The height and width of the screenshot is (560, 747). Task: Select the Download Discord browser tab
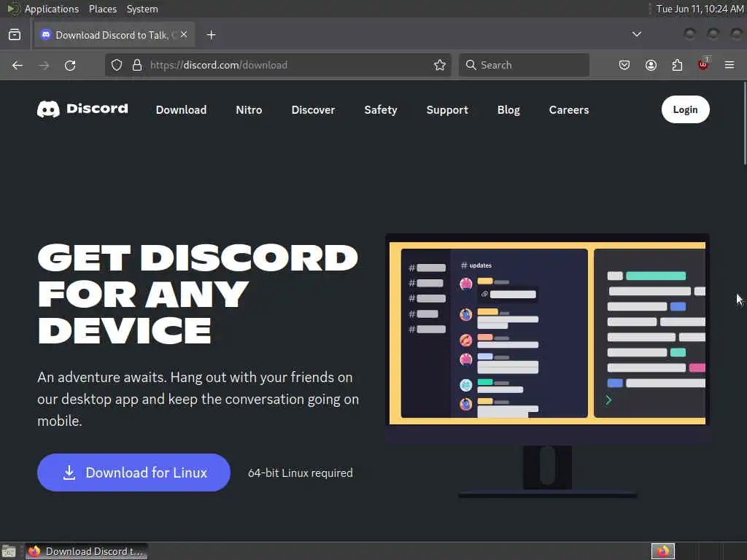point(115,35)
